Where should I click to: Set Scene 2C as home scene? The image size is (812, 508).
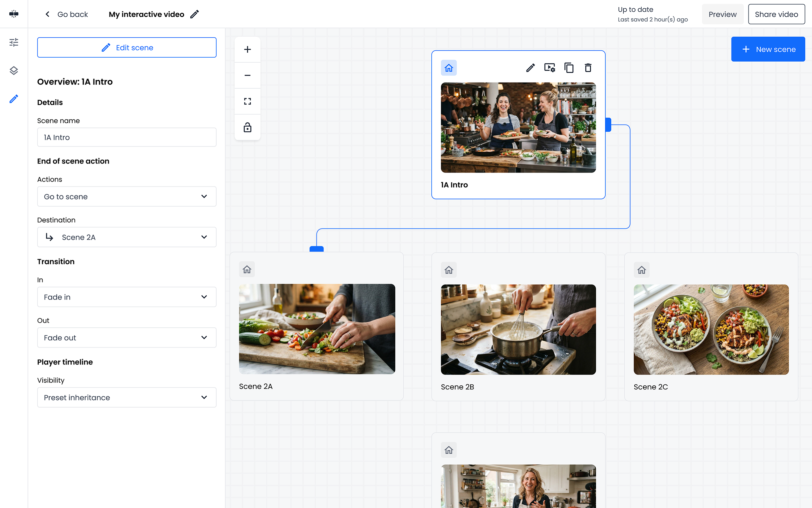coord(642,270)
